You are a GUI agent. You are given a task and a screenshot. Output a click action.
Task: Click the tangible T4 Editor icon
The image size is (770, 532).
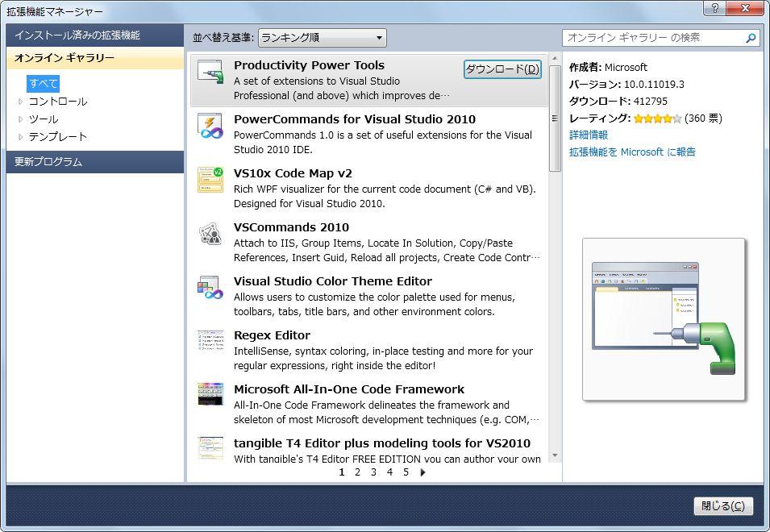pyautogui.click(x=210, y=448)
